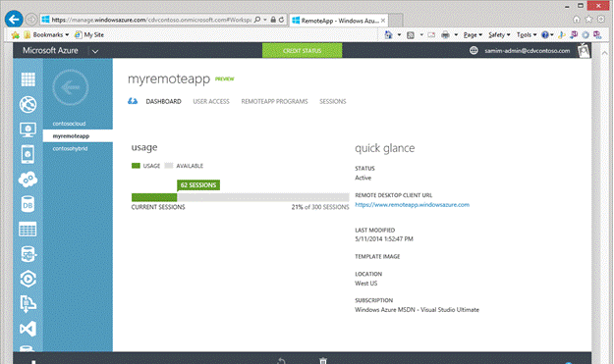
Task: Click the globe language icon in the Azure header
Action: (474, 50)
